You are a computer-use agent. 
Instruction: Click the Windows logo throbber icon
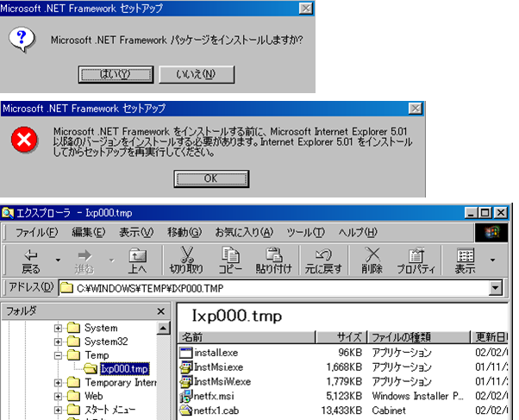click(491, 233)
